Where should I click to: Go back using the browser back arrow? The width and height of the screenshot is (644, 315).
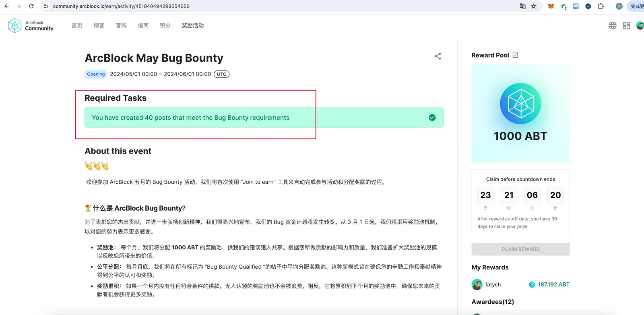coord(6,6)
